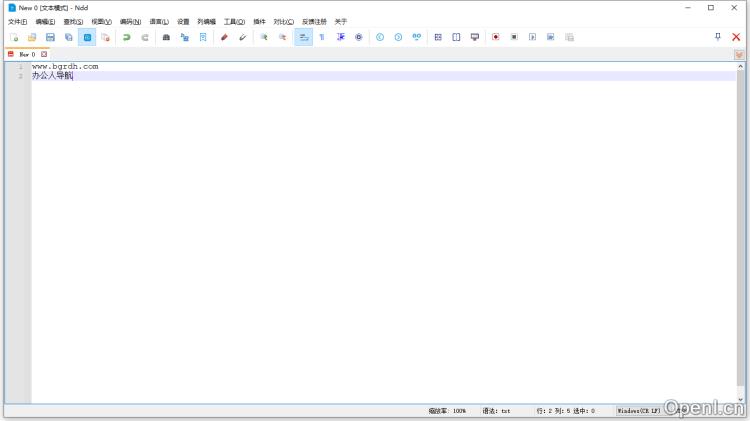This screenshot has width=750, height=421.
Task: Toggle the word wrap toolbar button
Action: [x=303, y=37]
